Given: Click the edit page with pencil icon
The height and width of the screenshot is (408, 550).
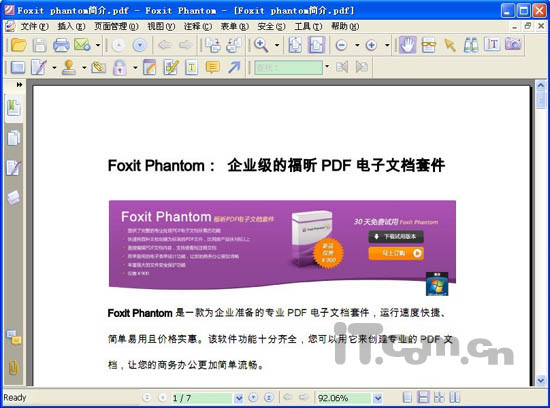Looking at the screenshot, I should [150, 67].
